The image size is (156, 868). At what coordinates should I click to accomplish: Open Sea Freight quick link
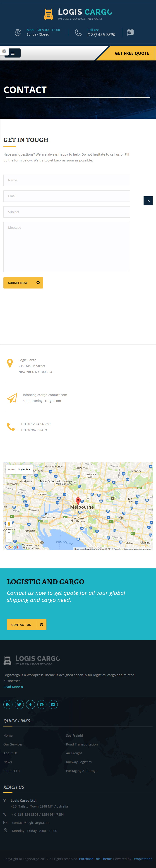pyautogui.click(x=74, y=736)
